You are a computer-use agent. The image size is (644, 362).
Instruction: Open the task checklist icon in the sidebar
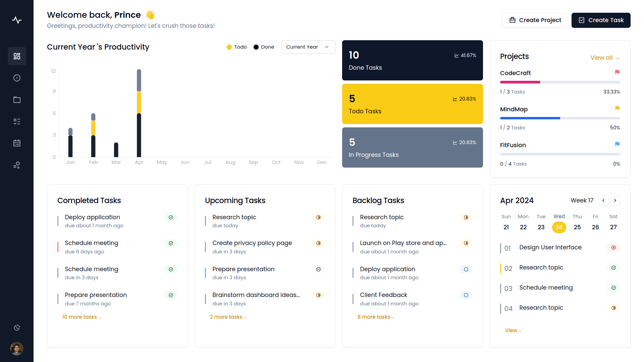tap(17, 121)
